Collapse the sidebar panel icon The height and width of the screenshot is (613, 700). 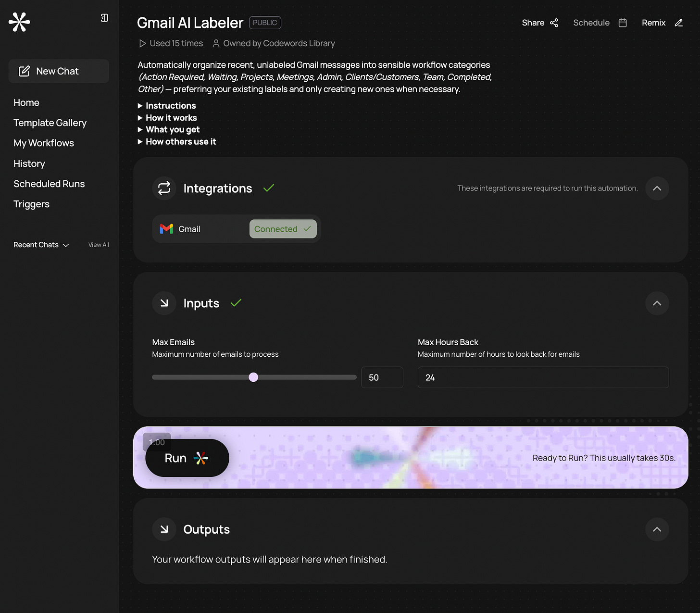click(x=104, y=18)
